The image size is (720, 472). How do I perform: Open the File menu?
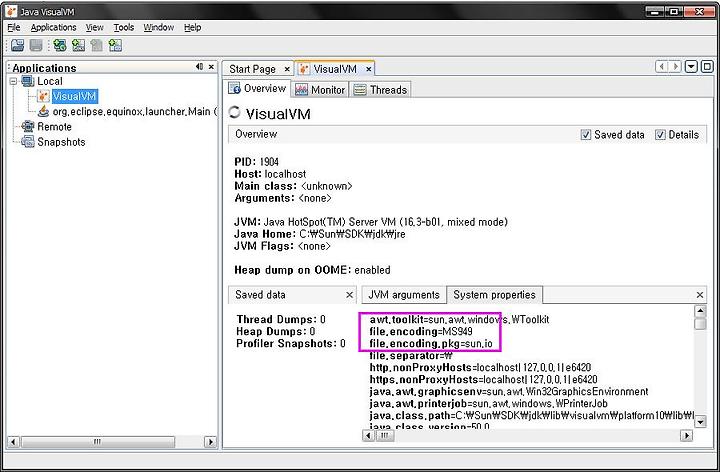14,28
